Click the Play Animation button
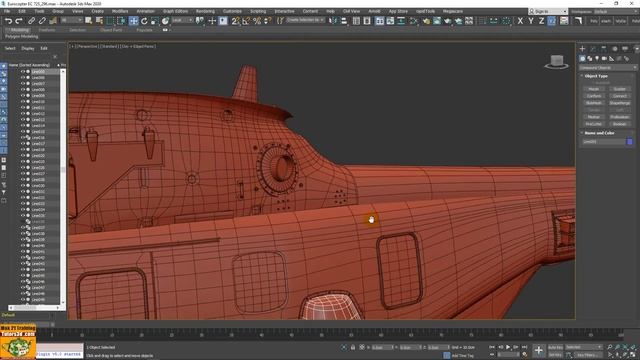This screenshot has height=360, width=640. (x=508, y=347)
